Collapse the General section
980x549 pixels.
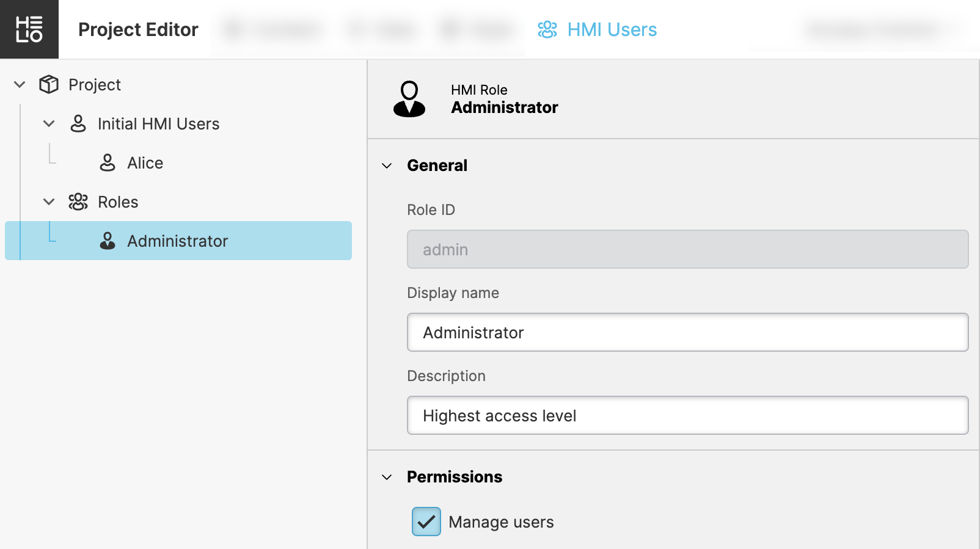click(x=387, y=165)
